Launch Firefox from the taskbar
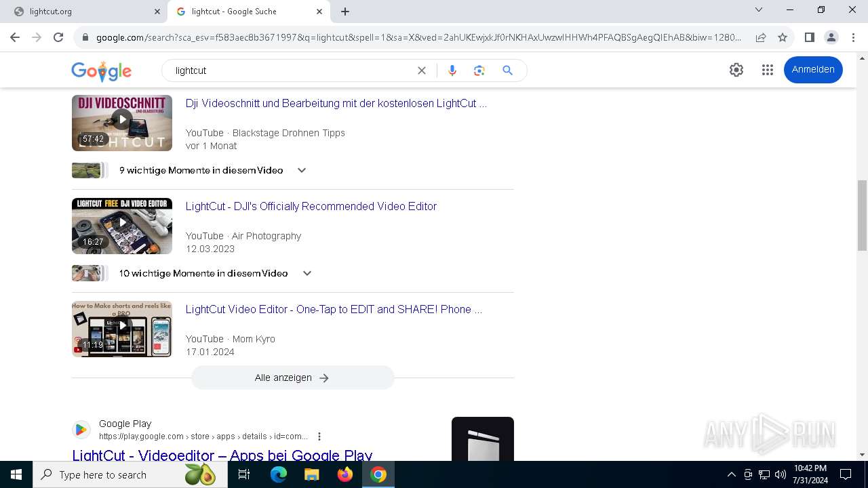The image size is (868, 488). tap(345, 474)
